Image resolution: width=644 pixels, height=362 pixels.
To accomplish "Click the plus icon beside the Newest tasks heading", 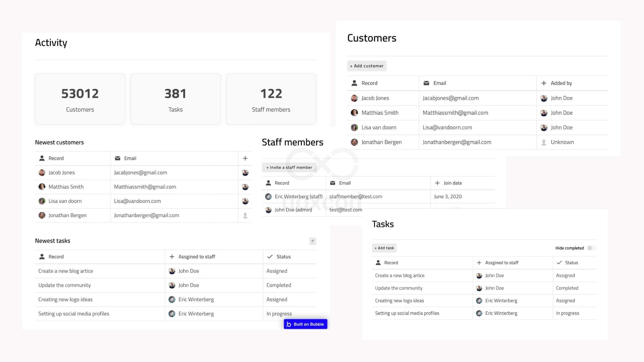I will click(312, 241).
